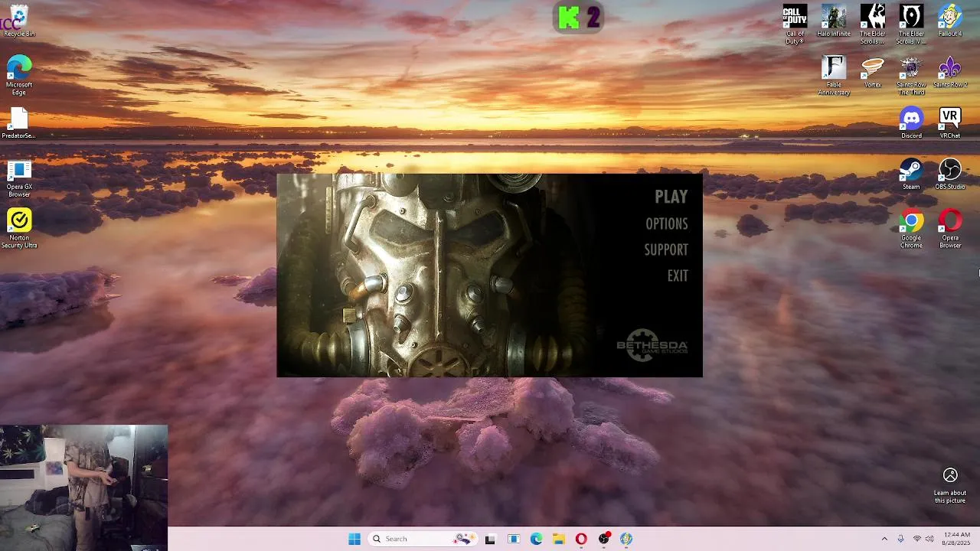This screenshot has height=551, width=980.
Task: Select the Halo Infinite desktop shortcut
Action: click(x=834, y=21)
